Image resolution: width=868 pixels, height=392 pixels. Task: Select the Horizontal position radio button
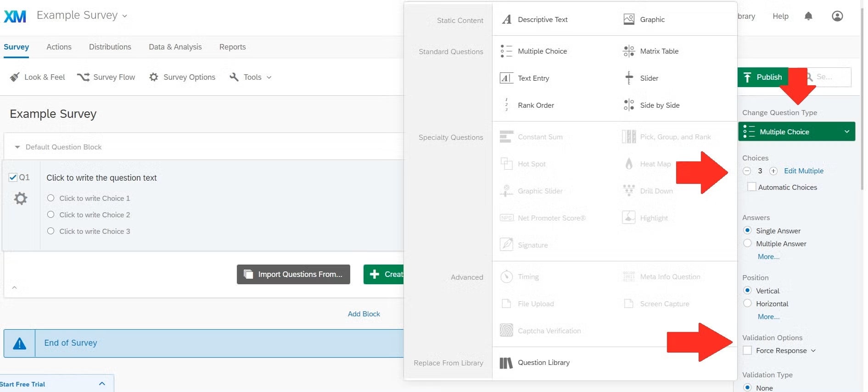(747, 304)
